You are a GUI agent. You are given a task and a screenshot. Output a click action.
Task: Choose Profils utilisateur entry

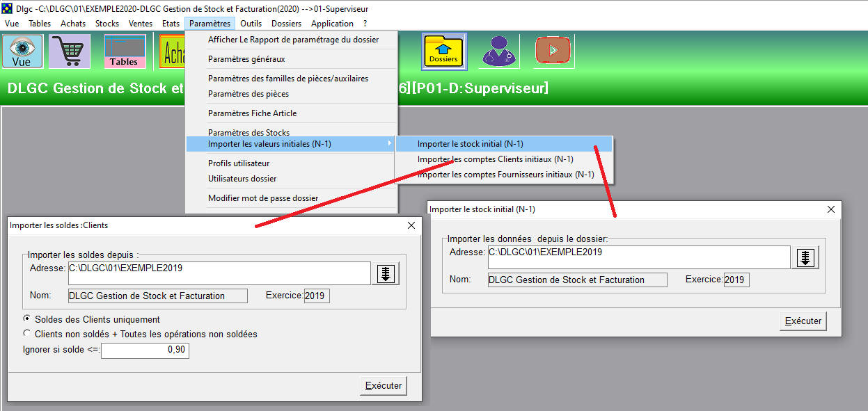[292, 163]
